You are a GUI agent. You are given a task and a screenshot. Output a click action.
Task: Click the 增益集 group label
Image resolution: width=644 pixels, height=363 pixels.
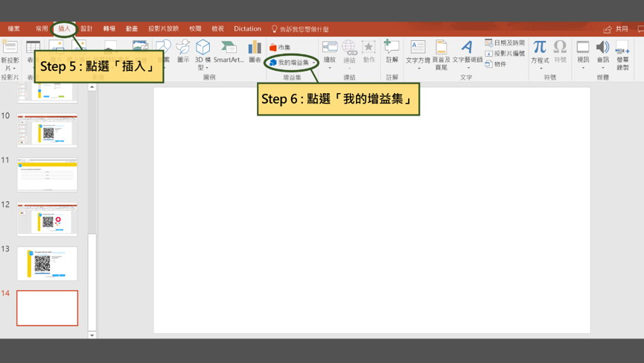(x=292, y=78)
